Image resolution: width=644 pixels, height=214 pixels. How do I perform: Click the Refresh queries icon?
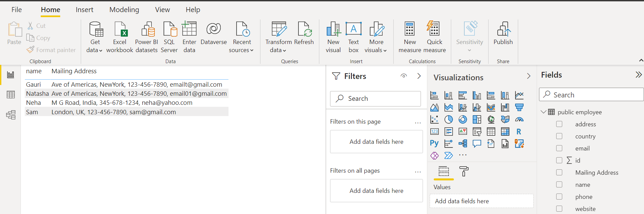click(304, 30)
